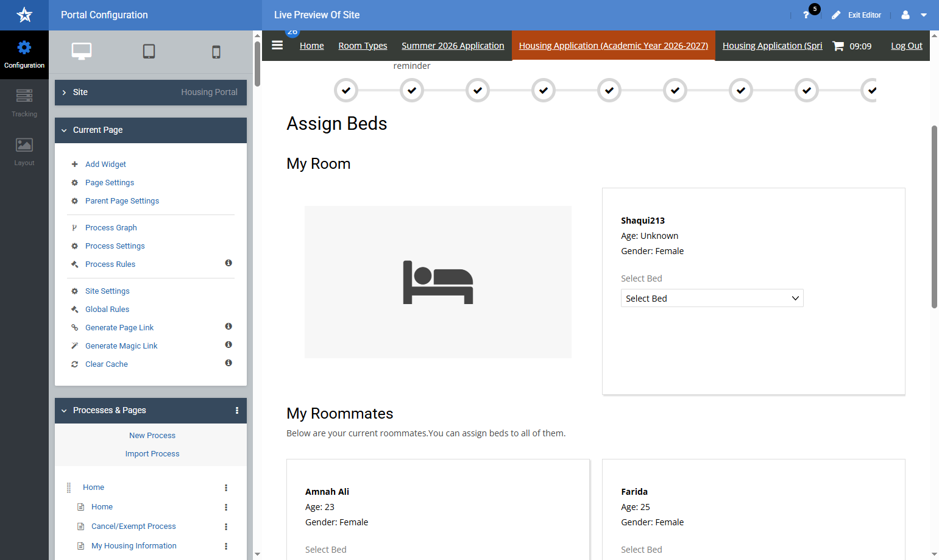Open Process Graph
The height and width of the screenshot is (560, 939).
[x=111, y=228]
